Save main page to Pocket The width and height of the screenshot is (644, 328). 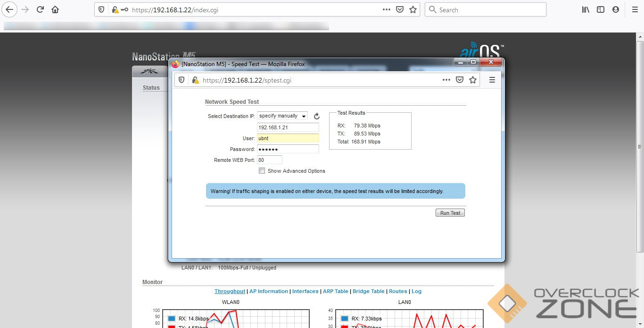400,9
